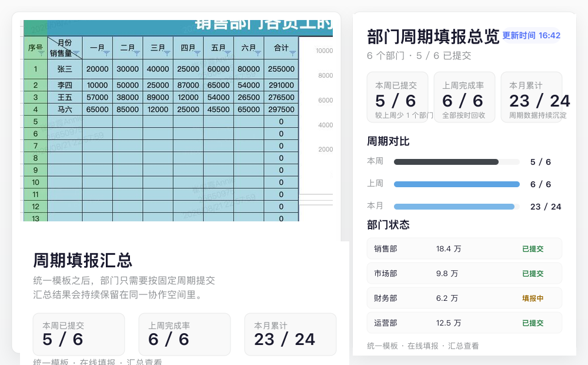Select 上周完成率 card under 周期填报汇总
Screen dimensions: 588x365
coord(185,334)
